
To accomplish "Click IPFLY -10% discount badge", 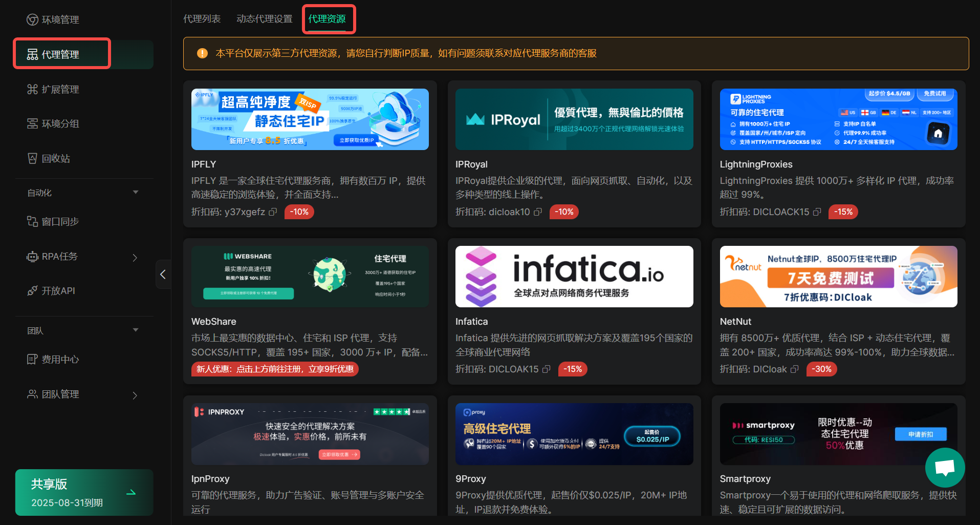I will tap(299, 212).
